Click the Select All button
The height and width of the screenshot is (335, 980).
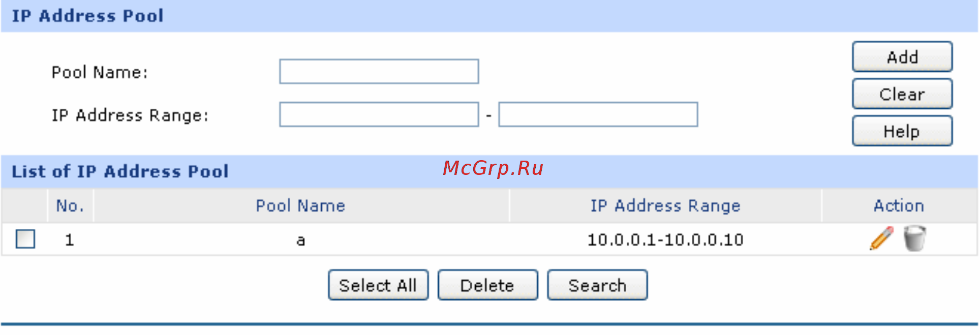(x=378, y=285)
